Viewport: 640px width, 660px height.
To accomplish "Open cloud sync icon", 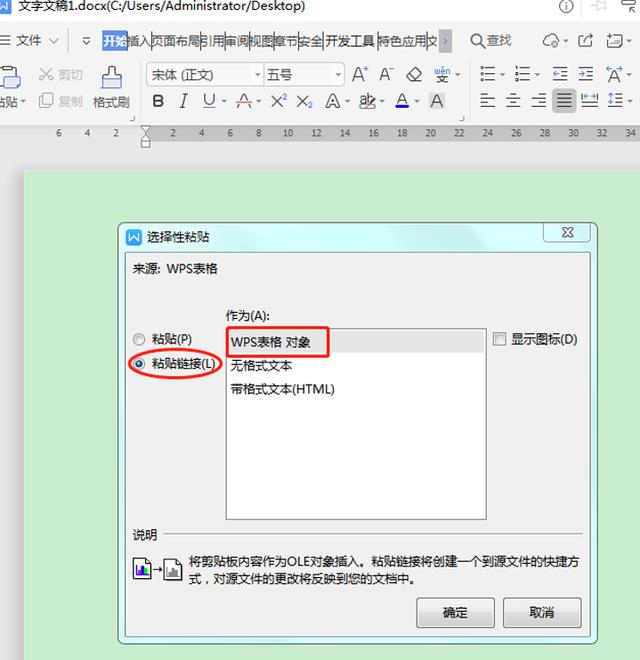I will (551, 41).
